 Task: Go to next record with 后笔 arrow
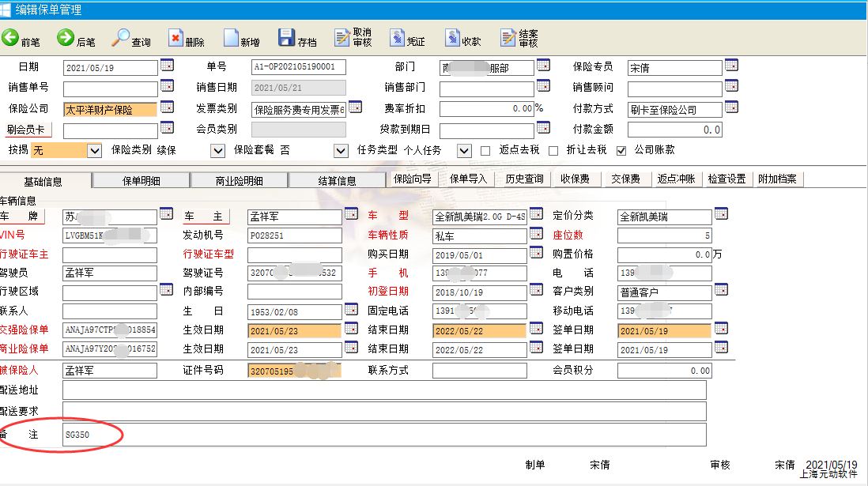(x=66, y=38)
